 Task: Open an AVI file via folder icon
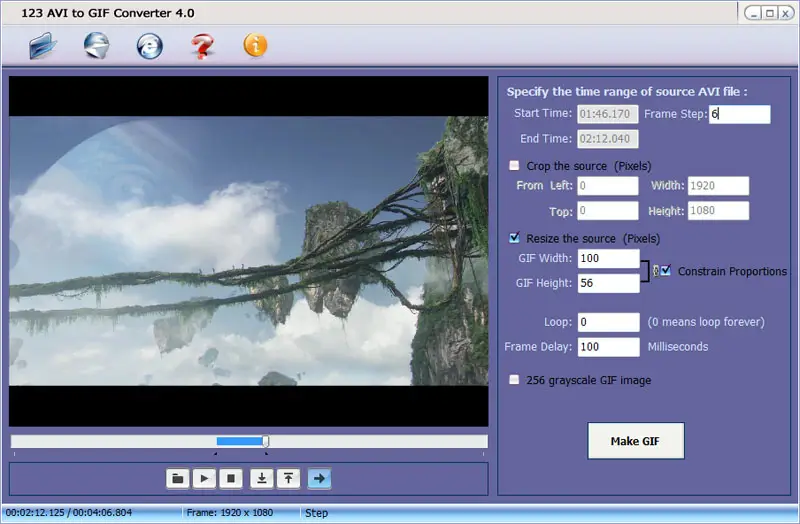(42, 45)
